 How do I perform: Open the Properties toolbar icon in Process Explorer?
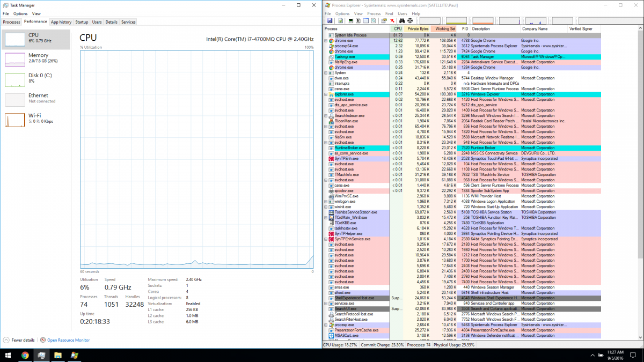(x=384, y=21)
